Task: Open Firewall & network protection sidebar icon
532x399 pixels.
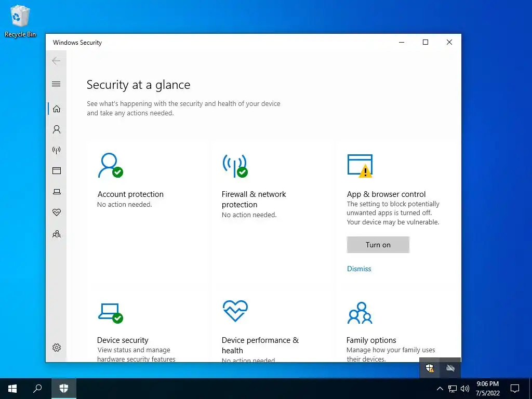Action: pyautogui.click(x=57, y=150)
